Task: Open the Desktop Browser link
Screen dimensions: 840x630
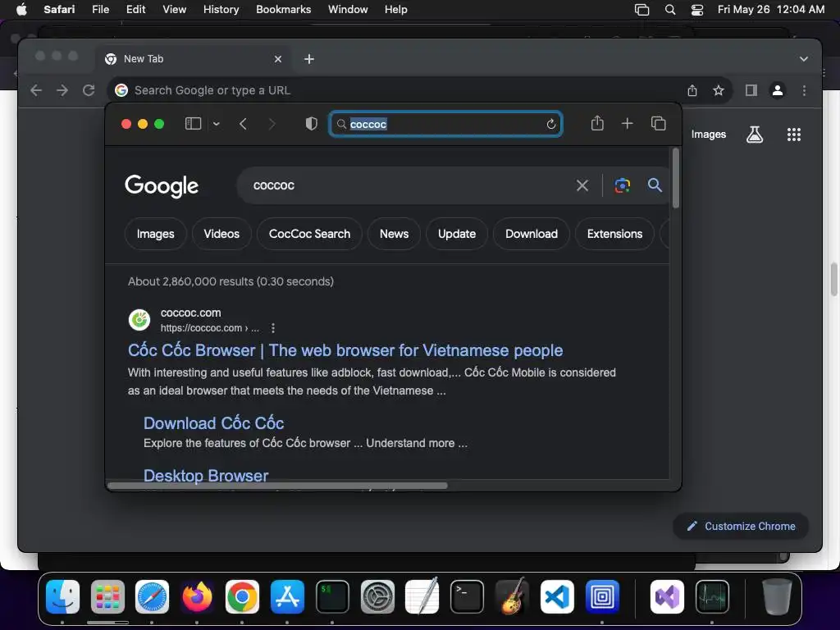Action: coord(206,475)
